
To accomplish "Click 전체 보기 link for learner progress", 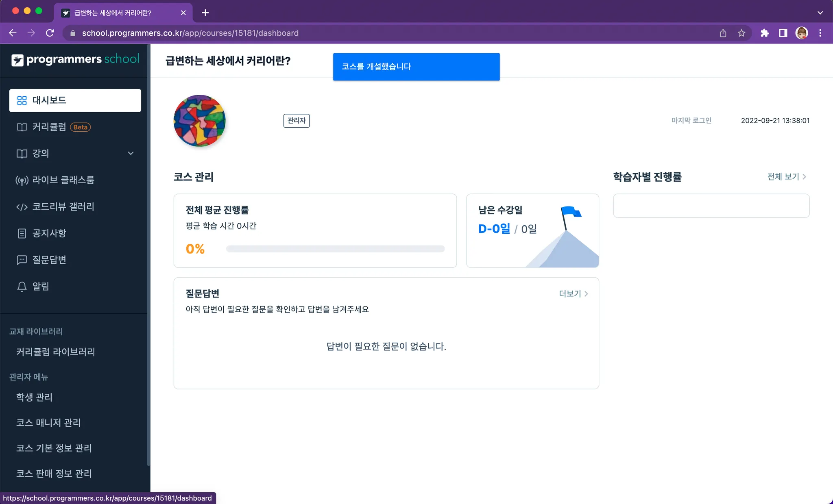I will 786,177.
